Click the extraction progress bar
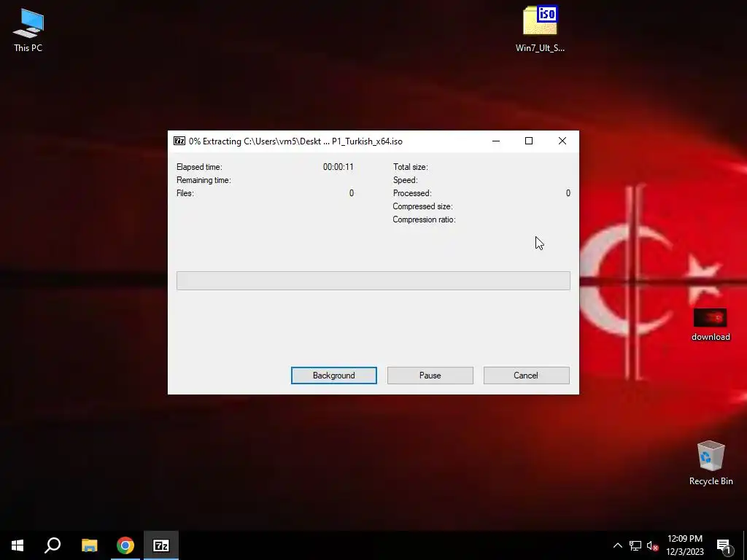 [x=373, y=281]
